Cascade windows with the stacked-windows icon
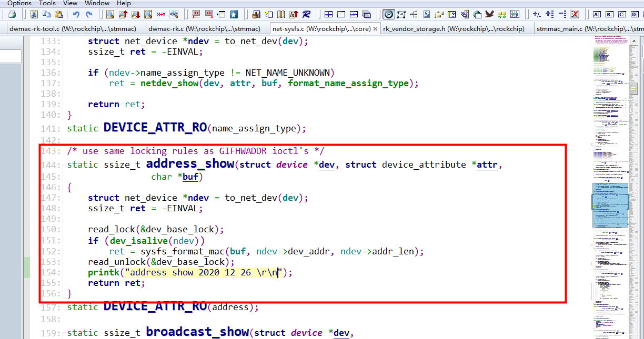 [x=366, y=14]
